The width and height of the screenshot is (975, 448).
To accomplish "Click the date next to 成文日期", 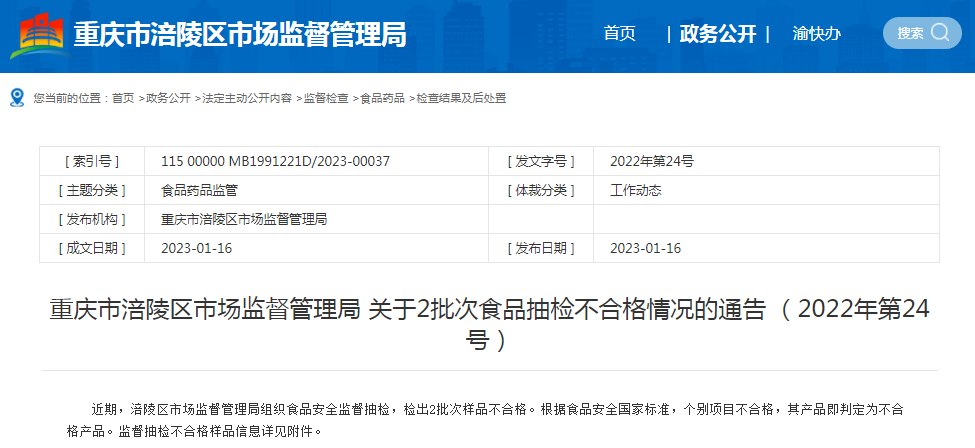I will (196, 248).
